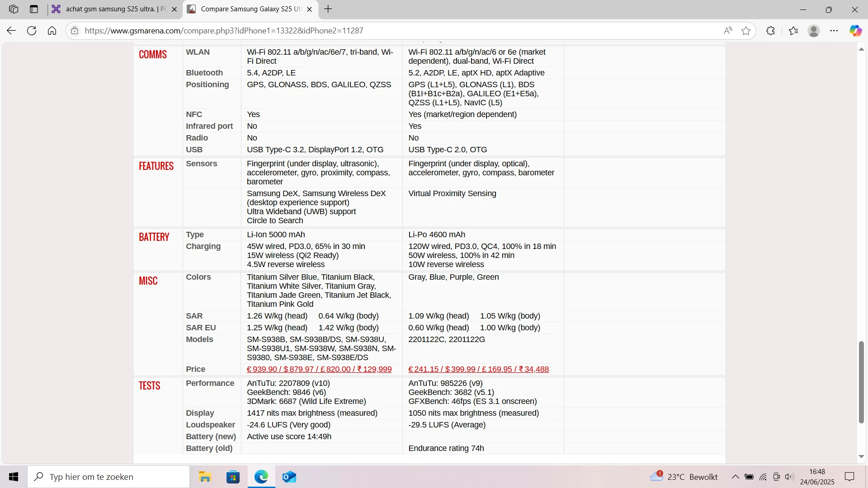
Task: Open the Copilot sidebar icon
Action: pyautogui.click(x=855, y=31)
